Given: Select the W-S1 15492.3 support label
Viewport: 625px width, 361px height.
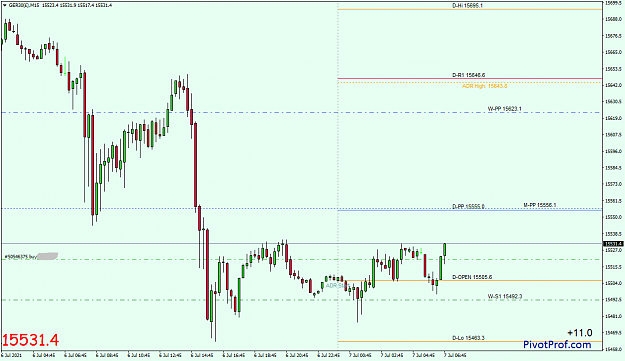Looking at the screenshot, I should tap(505, 296).
